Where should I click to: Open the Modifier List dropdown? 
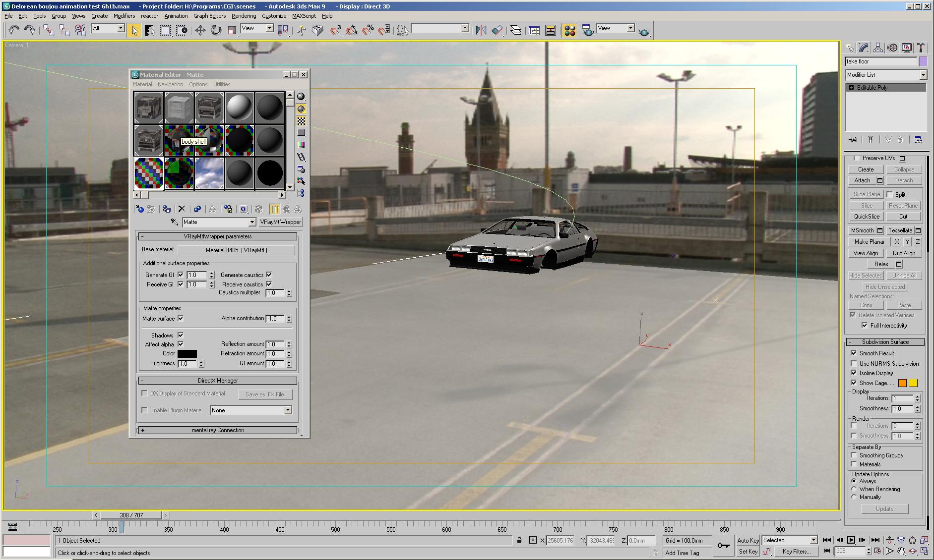tap(923, 74)
